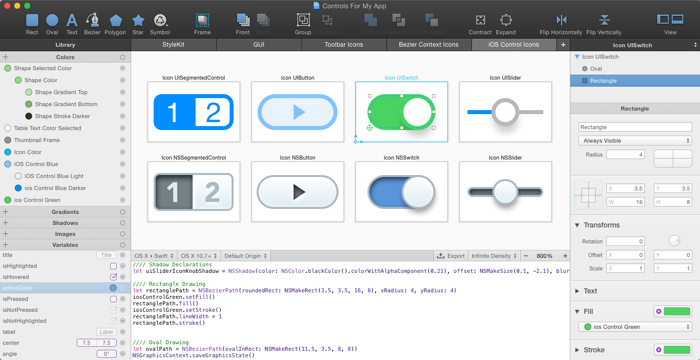Check the isPressed variable checkbox
Viewport: 700px width, 360px height.
(113, 299)
